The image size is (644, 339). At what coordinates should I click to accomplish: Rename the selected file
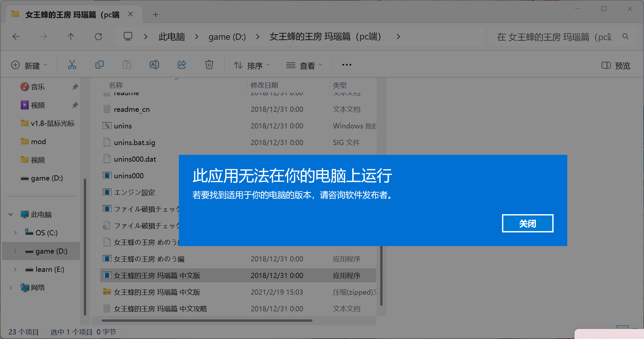[154, 65]
